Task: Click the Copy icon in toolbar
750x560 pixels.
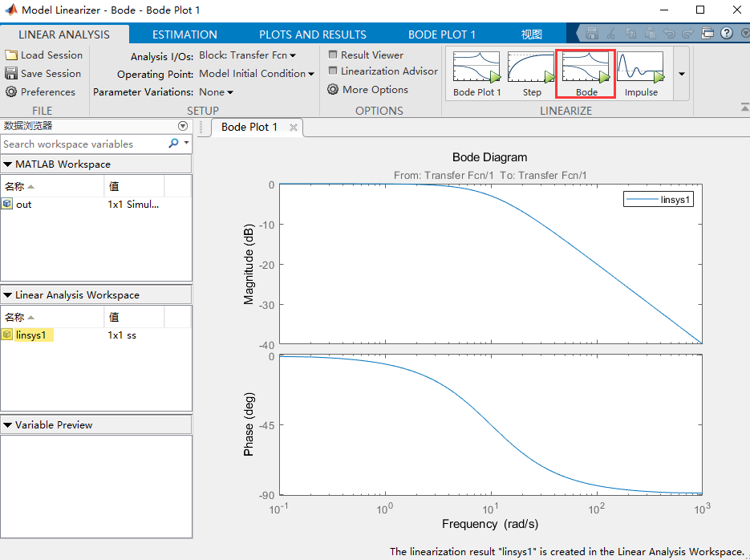Action: click(x=631, y=34)
